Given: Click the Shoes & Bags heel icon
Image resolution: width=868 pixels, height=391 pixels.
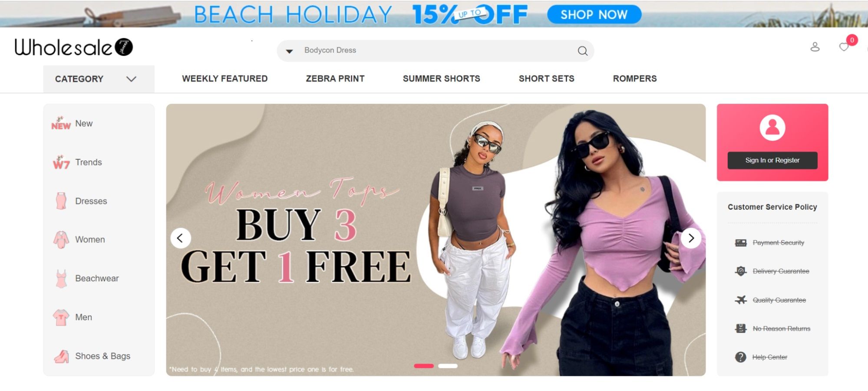Looking at the screenshot, I should tap(61, 356).
